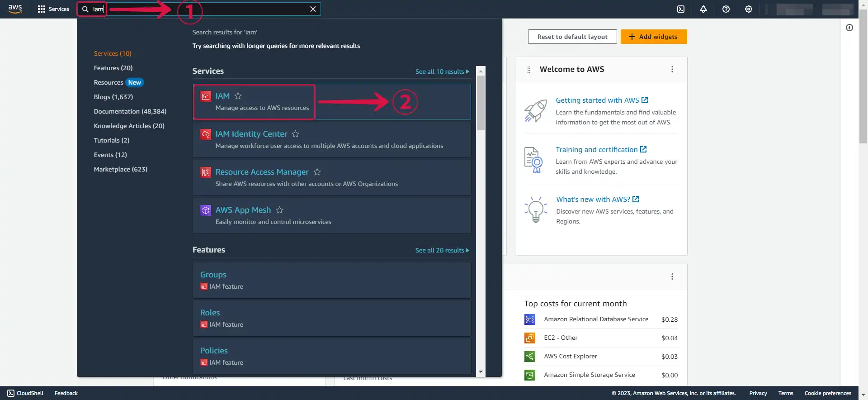Click Reset to default layout
The image size is (868, 400).
572,37
